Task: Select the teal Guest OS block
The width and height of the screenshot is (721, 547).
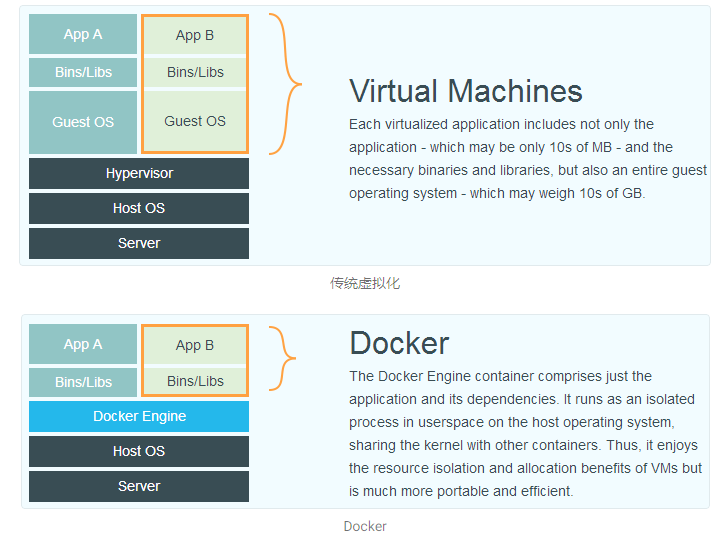Action: click(x=83, y=122)
